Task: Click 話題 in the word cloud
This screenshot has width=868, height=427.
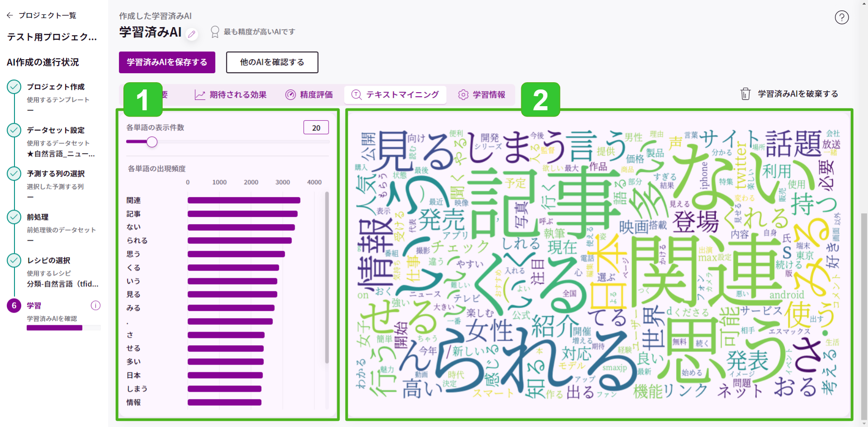Action: (x=793, y=143)
